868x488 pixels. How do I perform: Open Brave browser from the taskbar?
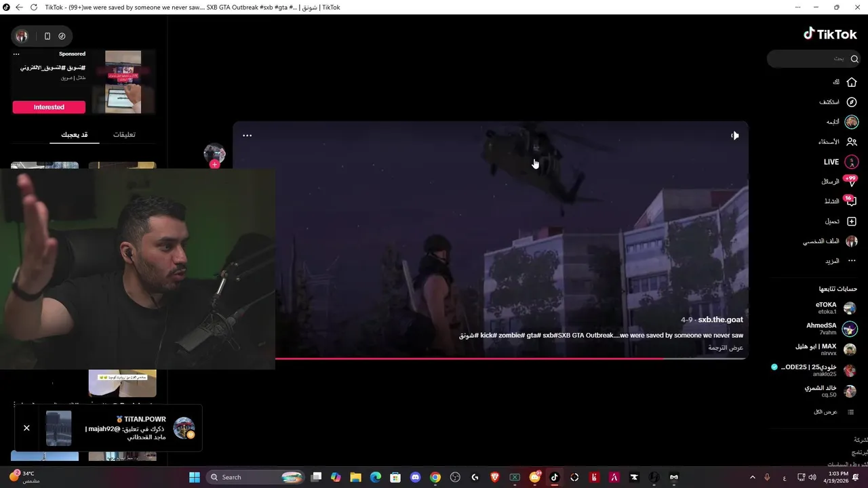coord(495,477)
